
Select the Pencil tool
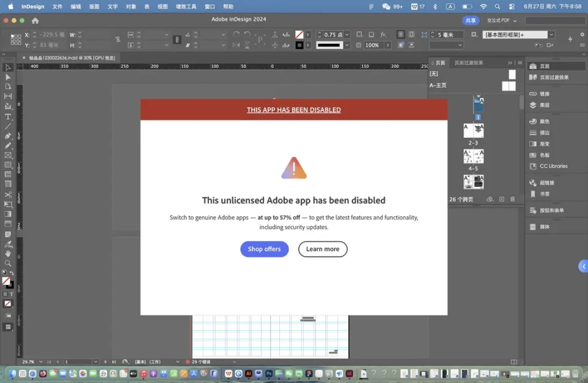coord(8,145)
